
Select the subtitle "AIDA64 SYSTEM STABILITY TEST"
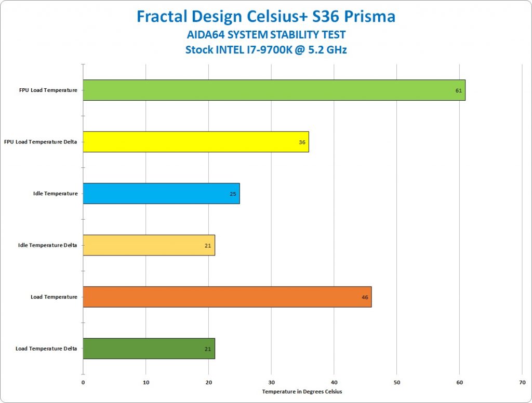266,35
